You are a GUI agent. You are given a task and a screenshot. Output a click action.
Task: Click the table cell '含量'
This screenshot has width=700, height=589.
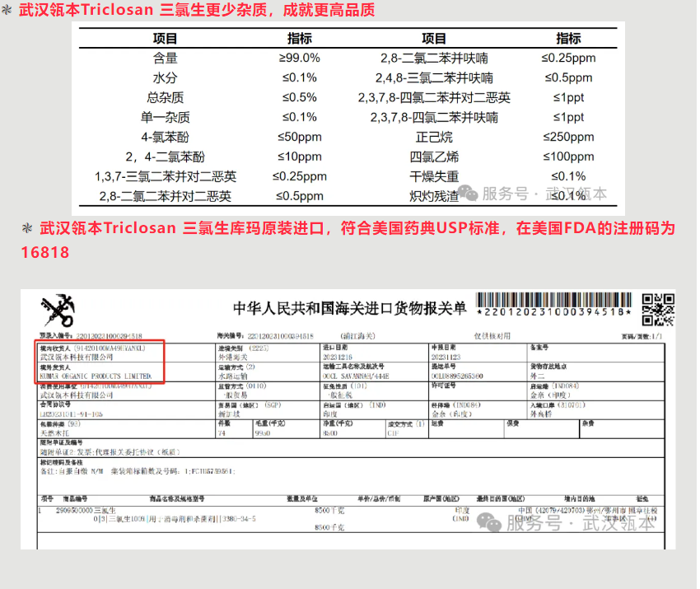coord(166,58)
